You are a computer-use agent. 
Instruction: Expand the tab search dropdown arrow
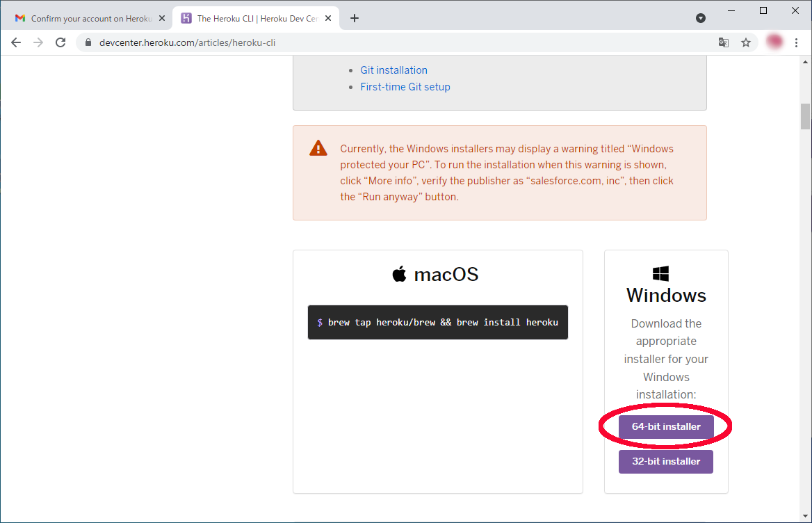point(701,18)
